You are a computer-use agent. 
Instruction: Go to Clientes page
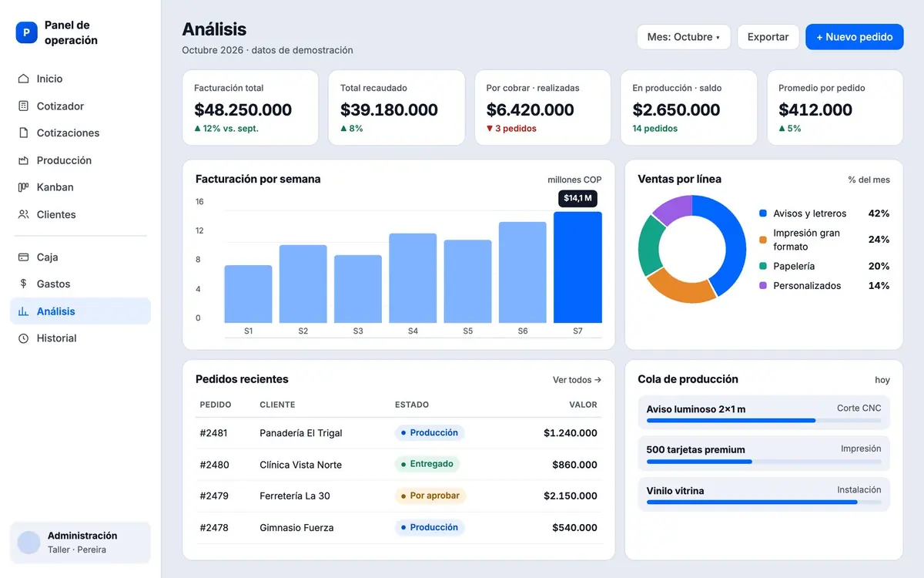click(x=80, y=214)
